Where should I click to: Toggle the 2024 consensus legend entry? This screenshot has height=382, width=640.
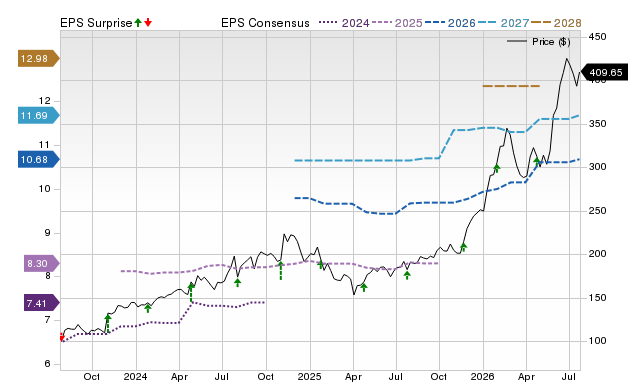344,23
